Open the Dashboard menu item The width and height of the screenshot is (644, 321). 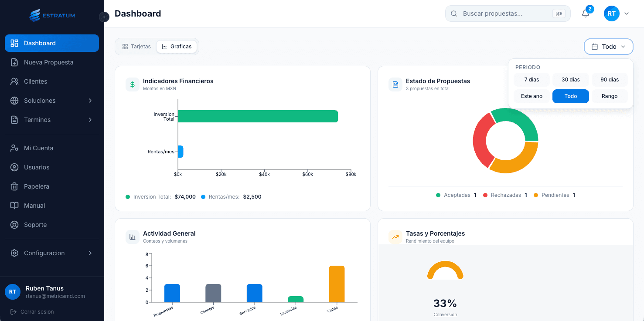52,43
